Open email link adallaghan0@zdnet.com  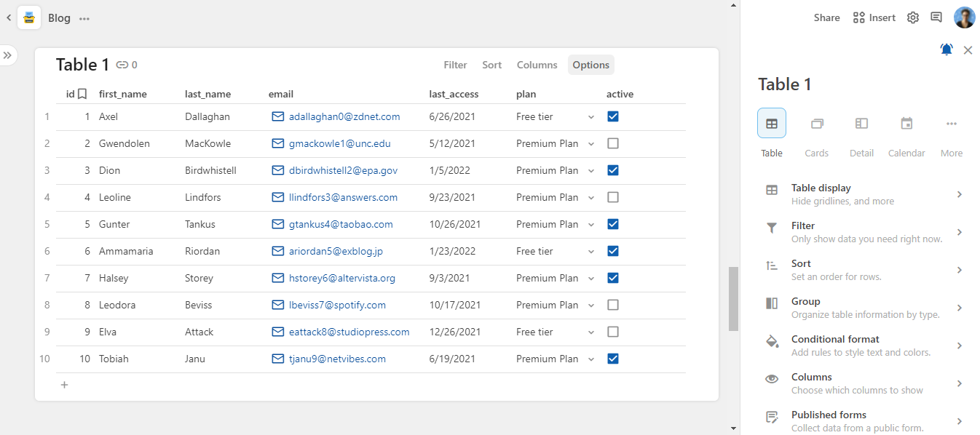coord(344,116)
